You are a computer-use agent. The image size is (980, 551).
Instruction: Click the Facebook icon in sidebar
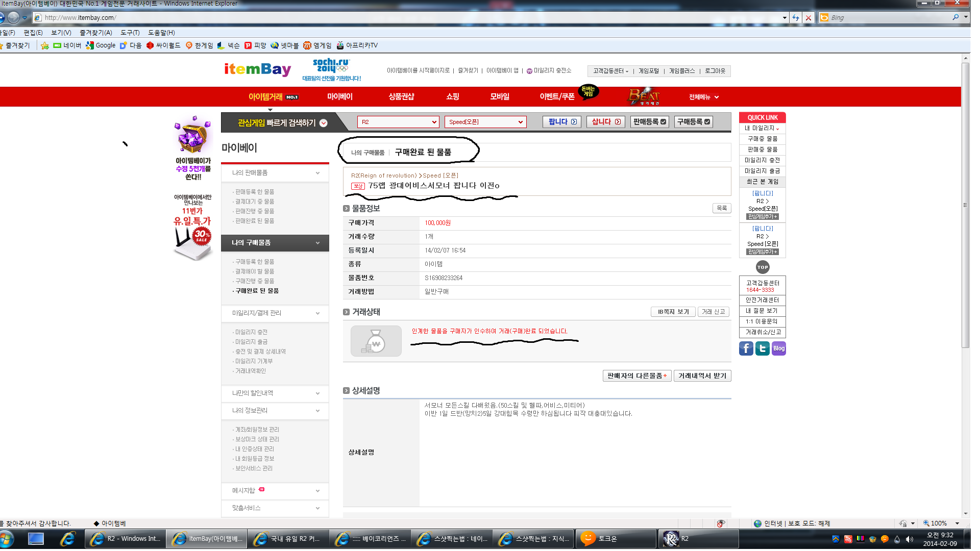coord(746,348)
